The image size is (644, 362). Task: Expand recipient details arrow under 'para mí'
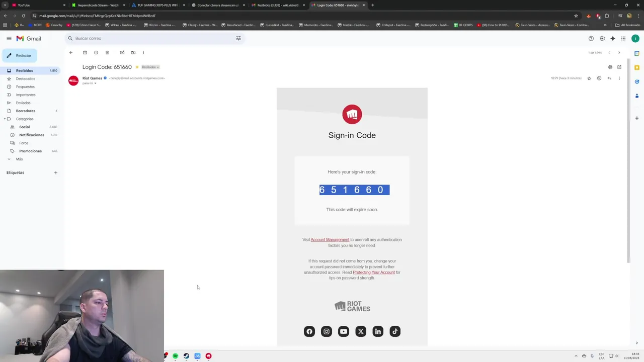pos(95,83)
